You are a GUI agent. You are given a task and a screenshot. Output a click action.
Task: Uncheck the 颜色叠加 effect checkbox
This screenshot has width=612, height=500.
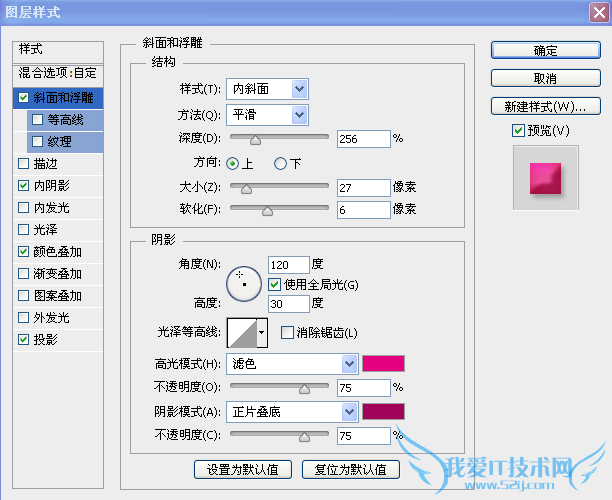coord(23,251)
